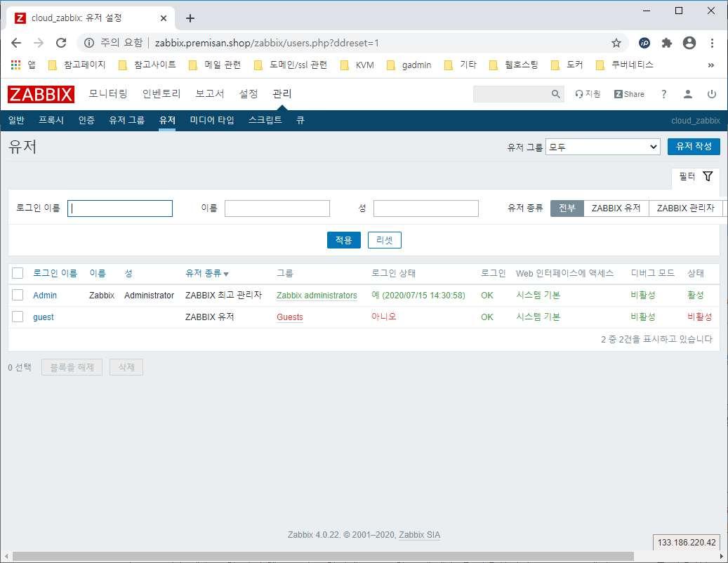Open Chrome three-dot menu
Image resolution: width=728 pixels, height=563 pixels.
[x=712, y=43]
